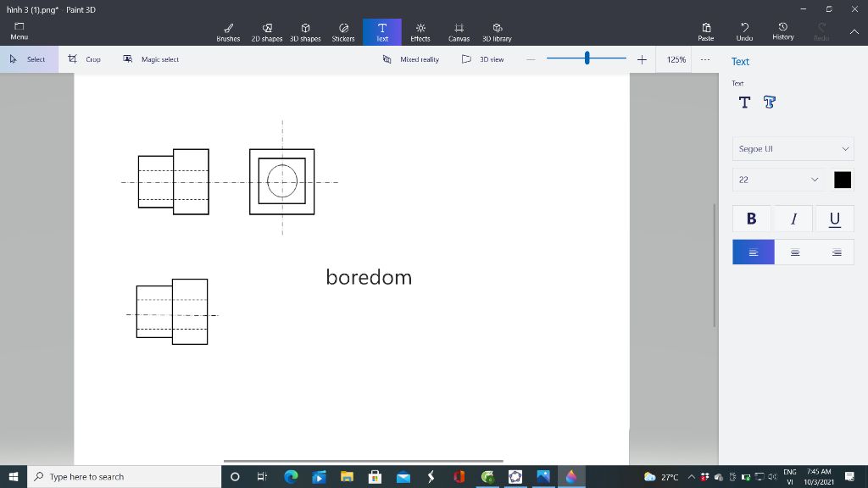Open the black text color swatch

pos(842,180)
